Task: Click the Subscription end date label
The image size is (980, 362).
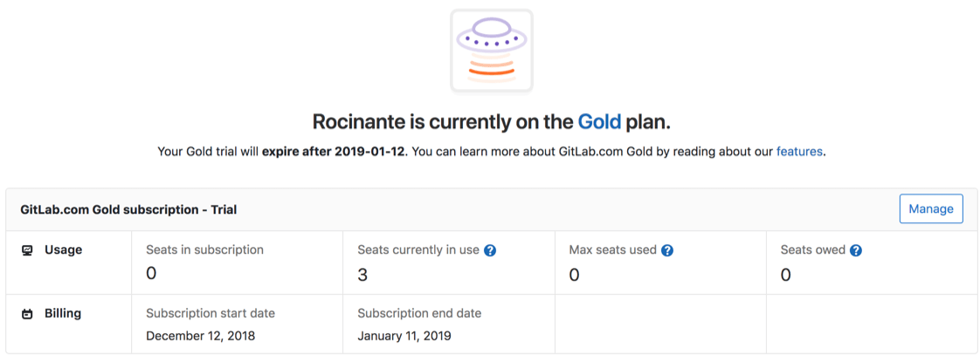Action: tap(419, 313)
